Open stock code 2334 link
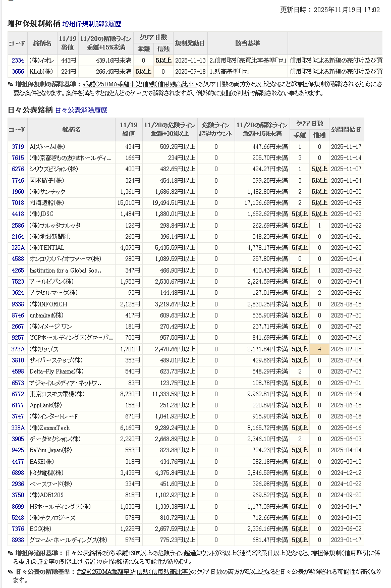Viewport: 391px width, 588px height. 18,61
